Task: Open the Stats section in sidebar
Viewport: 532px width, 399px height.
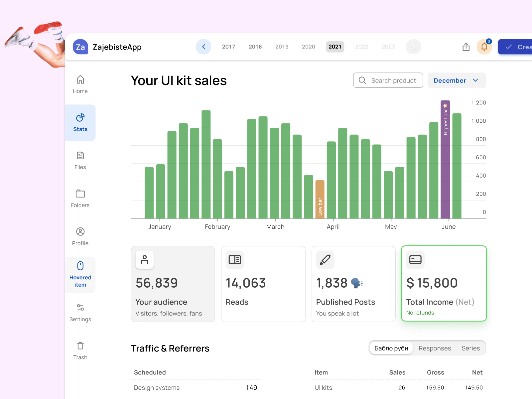Action: [80, 123]
